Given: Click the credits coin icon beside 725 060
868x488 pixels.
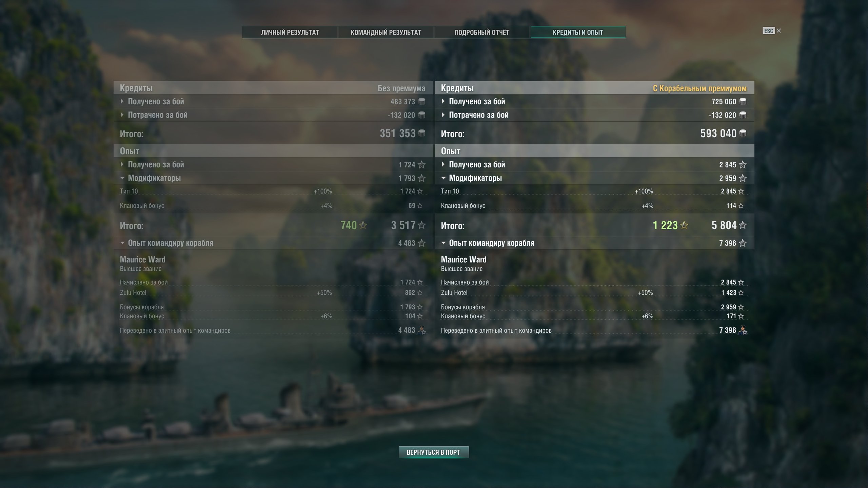Looking at the screenshot, I should tap(743, 101).
